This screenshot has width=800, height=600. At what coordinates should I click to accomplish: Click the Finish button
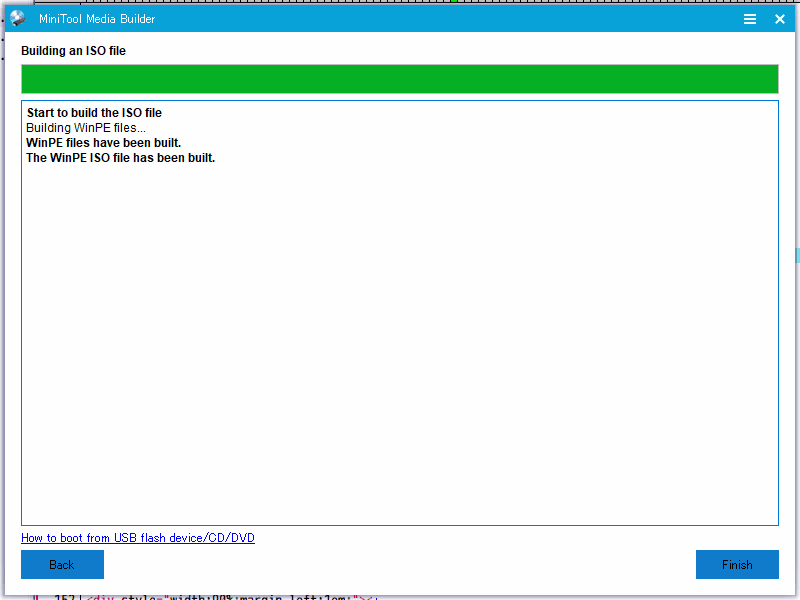pos(737,564)
